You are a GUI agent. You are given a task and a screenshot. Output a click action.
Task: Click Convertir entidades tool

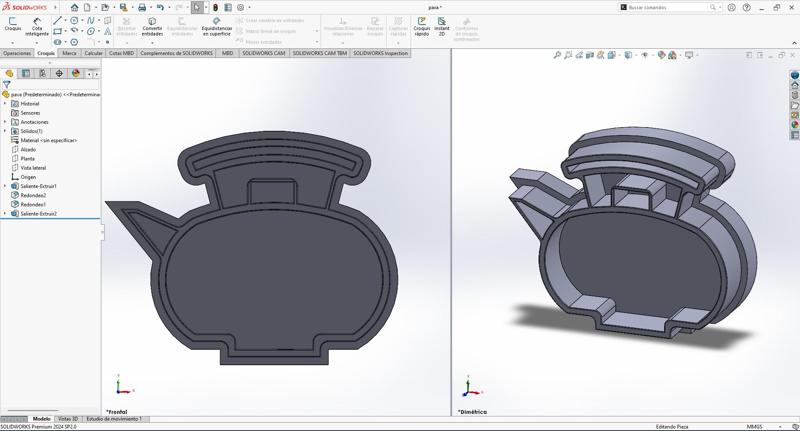click(x=152, y=22)
